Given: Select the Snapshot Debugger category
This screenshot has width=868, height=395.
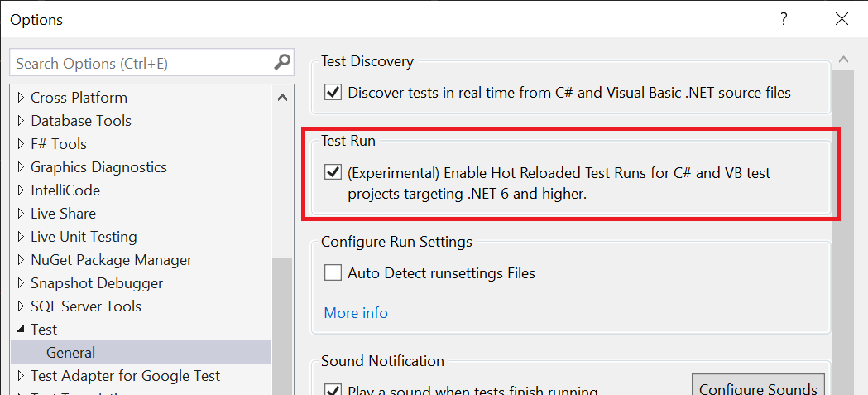Looking at the screenshot, I should click(97, 282).
